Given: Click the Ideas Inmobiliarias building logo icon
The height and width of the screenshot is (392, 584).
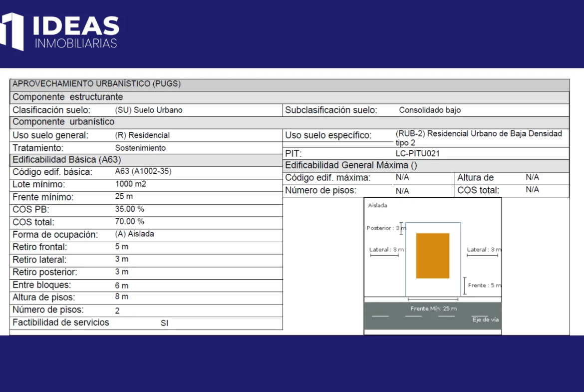Looking at the screenshot, I should [x=12, y=31].
